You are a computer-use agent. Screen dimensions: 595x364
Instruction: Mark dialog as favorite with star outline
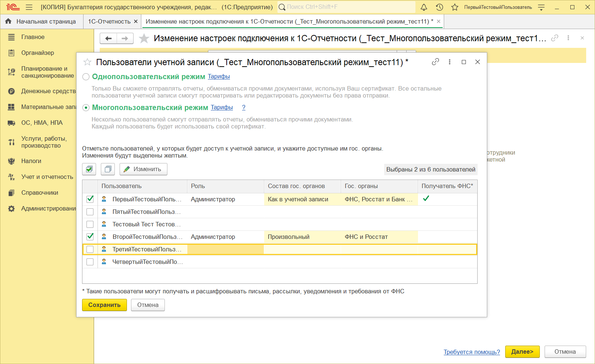click(x=87, y=62)
